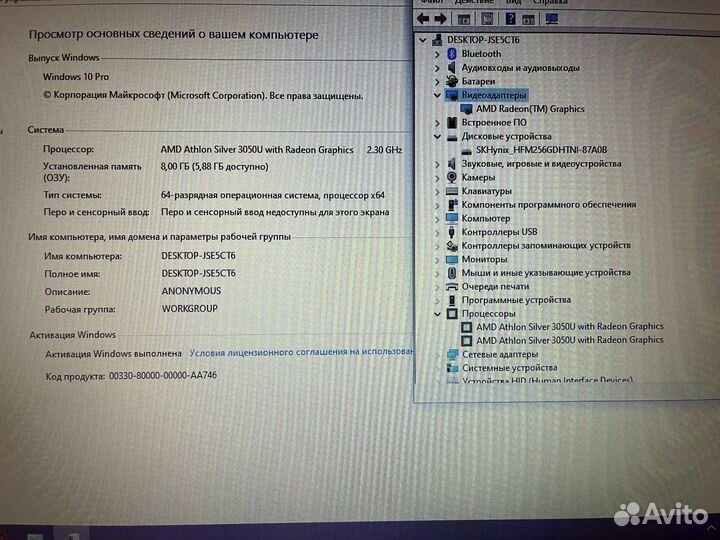Collapse the Дисковые устройства category
The image size is (720, 540).
[x=437, y=137]
